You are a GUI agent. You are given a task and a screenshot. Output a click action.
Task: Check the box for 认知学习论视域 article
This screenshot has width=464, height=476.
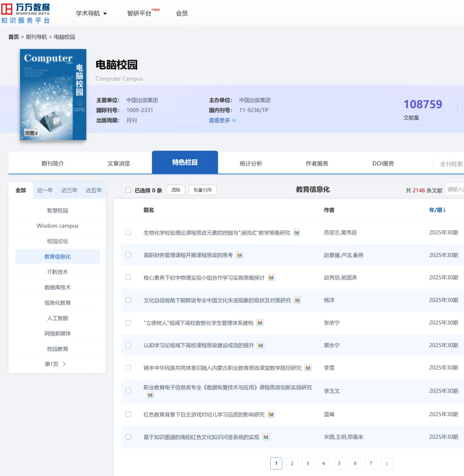pos(128,345)
